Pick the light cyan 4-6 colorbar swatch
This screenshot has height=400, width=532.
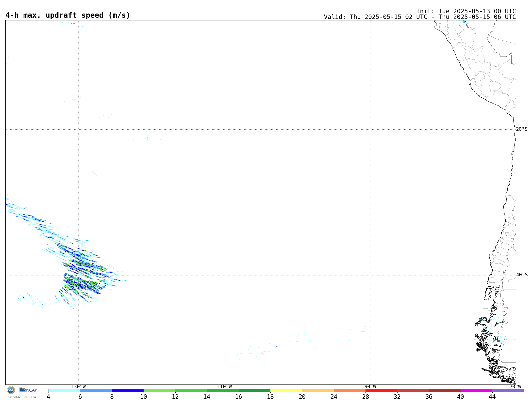(64, 391)
